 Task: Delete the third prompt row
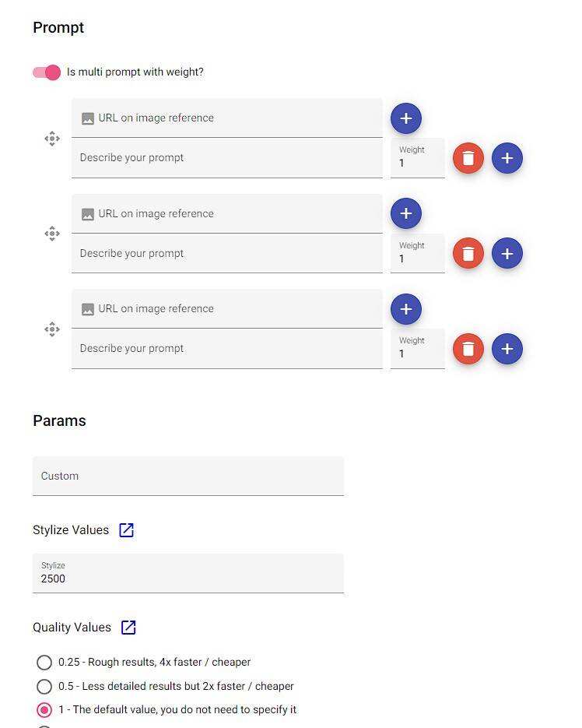click(x=468, y=349)
